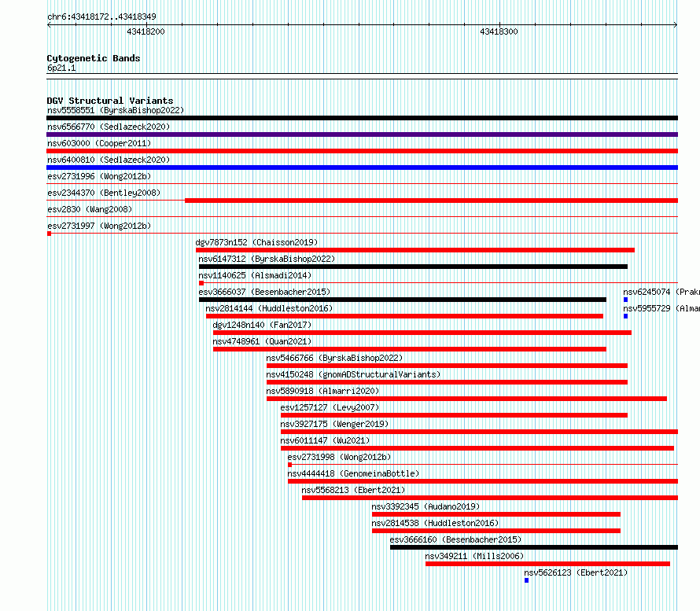Select the red nsv603000 variant bar

[x=362, y=151]
